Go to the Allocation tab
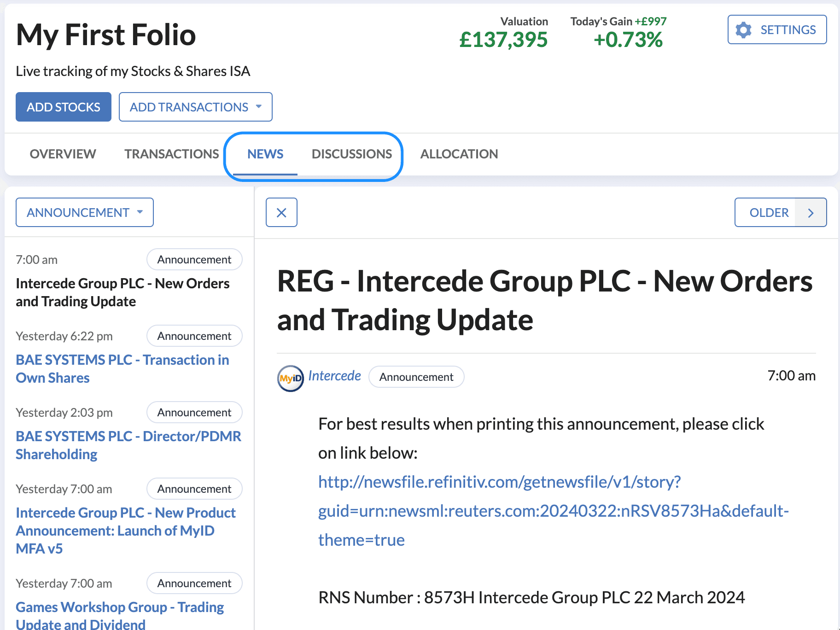The width and height of the screenshot is (840, 630). click(x=459, y=154)
